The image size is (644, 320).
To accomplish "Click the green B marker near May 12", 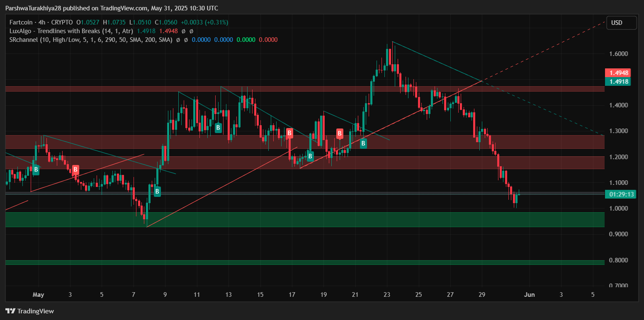I will pos(218,128).
